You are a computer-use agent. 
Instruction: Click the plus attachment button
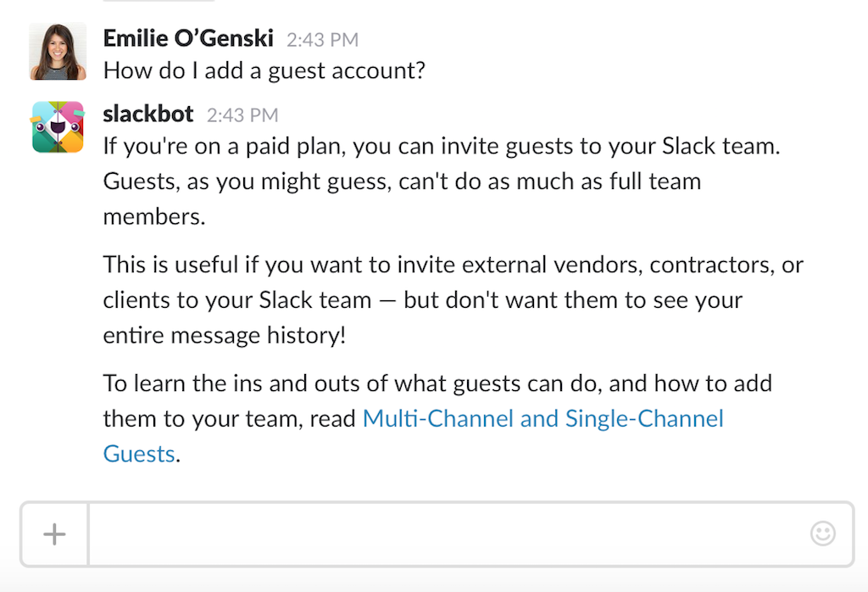[54, 534]
